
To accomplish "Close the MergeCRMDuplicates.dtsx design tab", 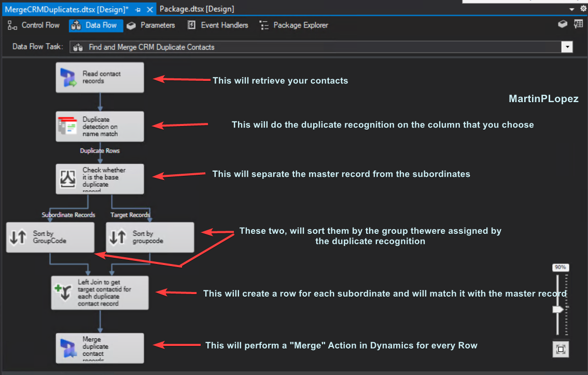I will pos(150,9).
